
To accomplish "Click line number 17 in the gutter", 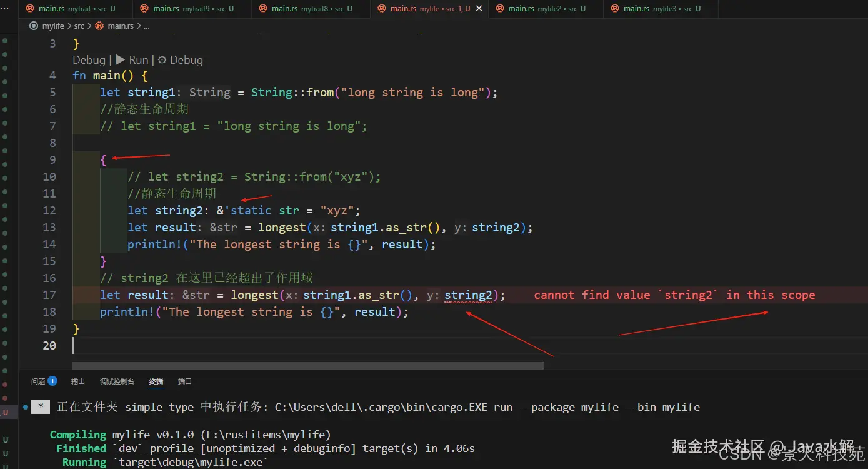I will [49, 295].
